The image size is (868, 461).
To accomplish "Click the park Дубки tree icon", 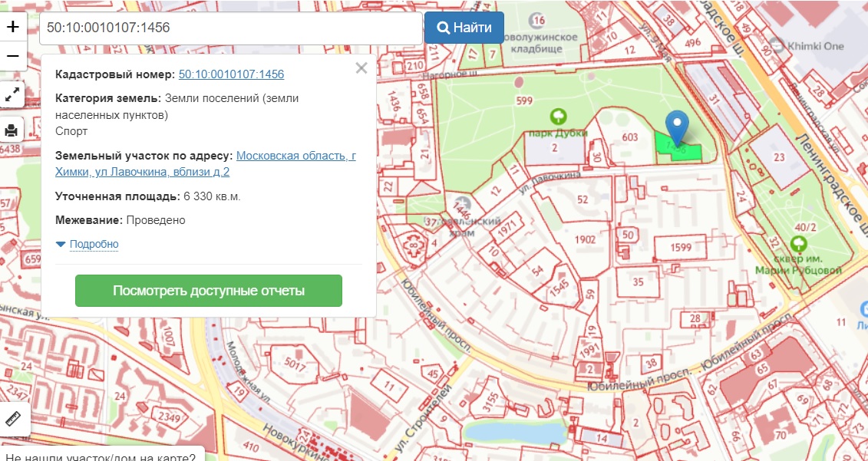I will (x=559, y=117).
